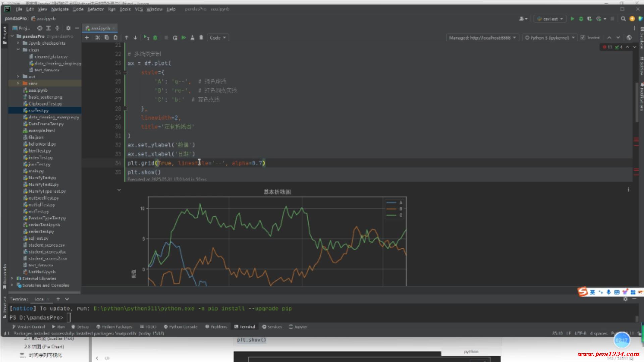Screen dimensions: 644x362
Task: Toggle the Trusted checkbox
Action: 583,38
